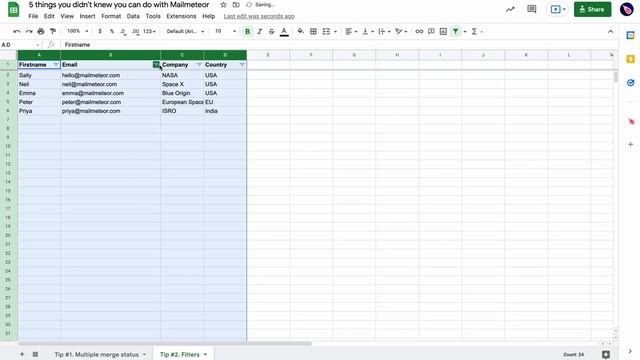
Task: Click the name box field
Action: pos(20,45)
